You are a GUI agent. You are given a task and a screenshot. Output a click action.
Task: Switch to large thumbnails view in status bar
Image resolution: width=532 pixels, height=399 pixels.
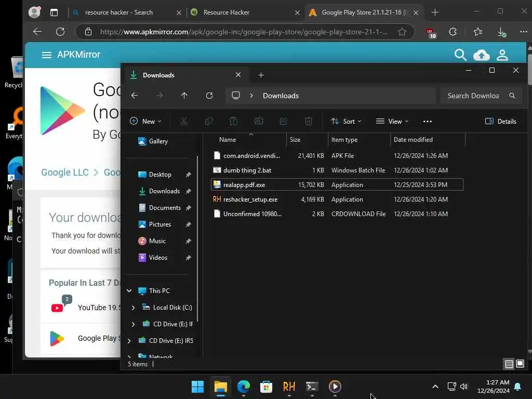click(520, 364)
